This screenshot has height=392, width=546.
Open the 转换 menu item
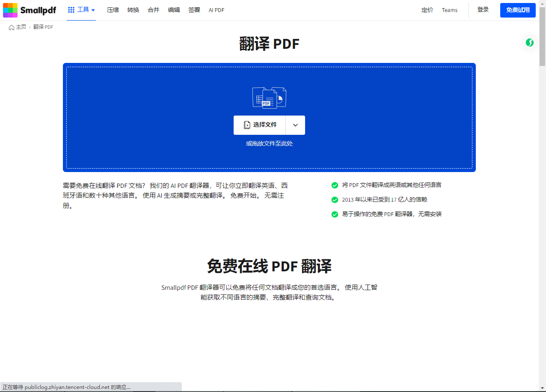(133, 10)
